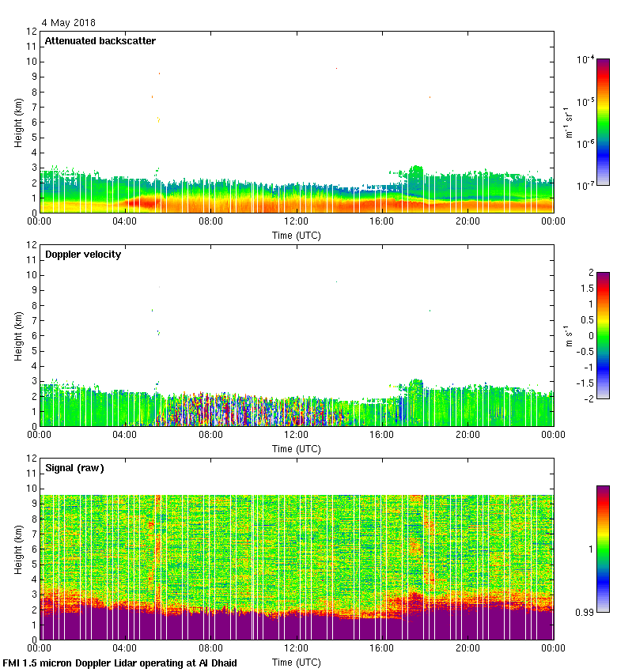617x672 pixels.
Task: Click Height (km) axis label of Signal plot
Action: [17, 549]
